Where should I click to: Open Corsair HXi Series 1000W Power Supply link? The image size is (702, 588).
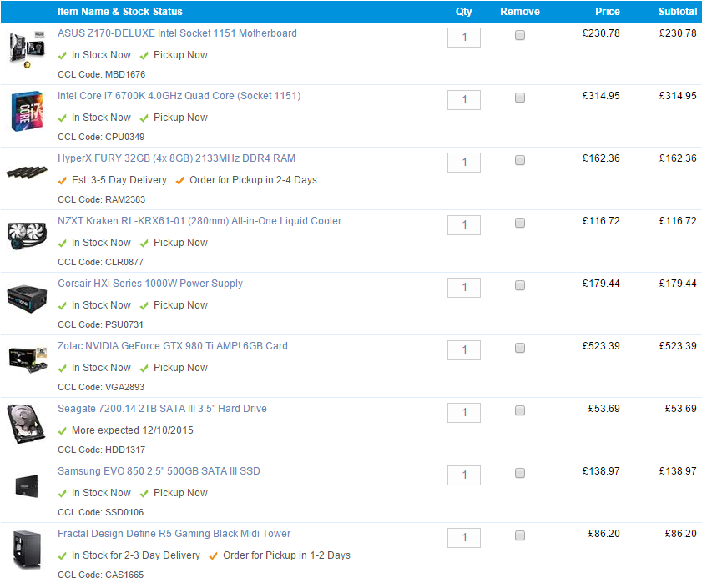point(150,284)
